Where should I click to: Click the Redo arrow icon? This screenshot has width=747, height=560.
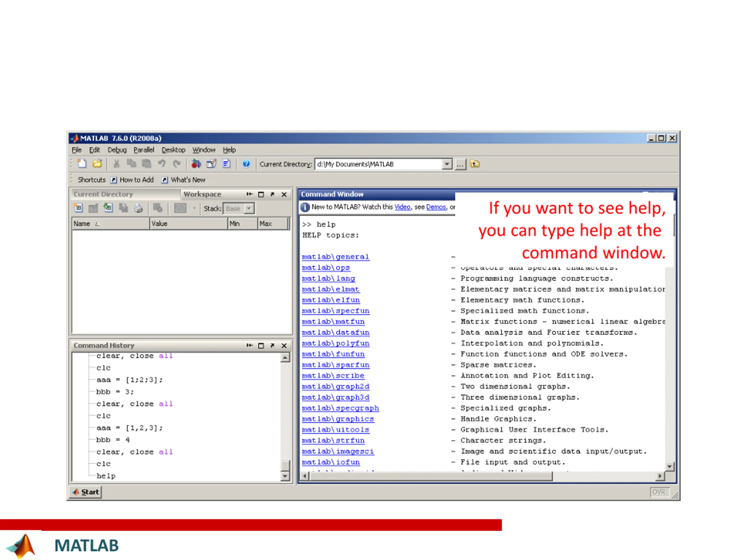(x=177, y=164)
